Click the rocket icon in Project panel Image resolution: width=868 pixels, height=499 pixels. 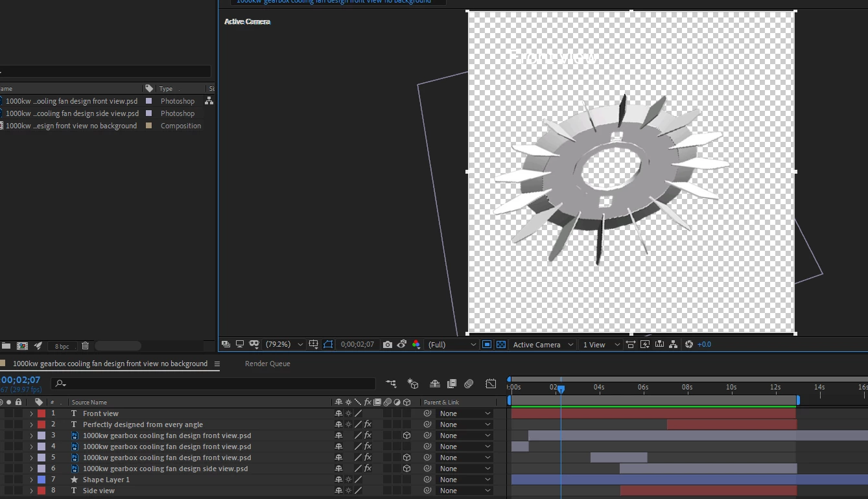38,346
